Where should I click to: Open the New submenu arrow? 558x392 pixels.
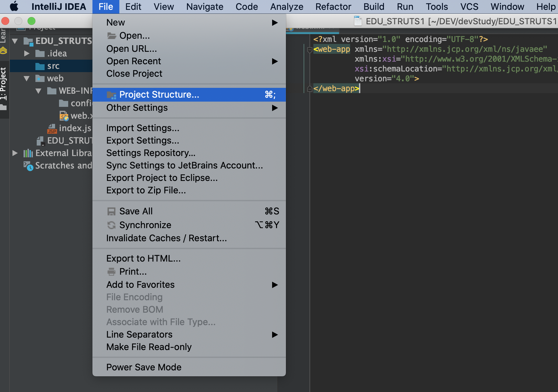[x=275, y=23]
